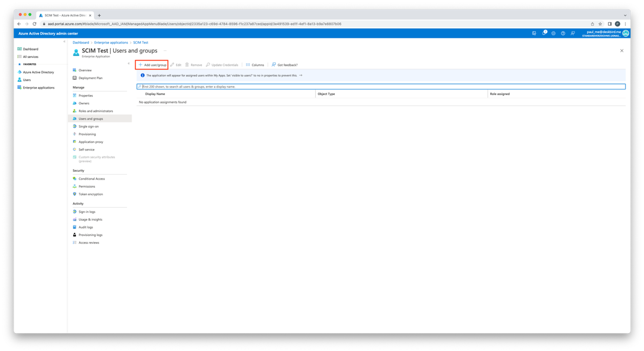Open Cloud Shell icon in header
The image size is (644, 351).
pyautogui.click(x=534, y=33)
